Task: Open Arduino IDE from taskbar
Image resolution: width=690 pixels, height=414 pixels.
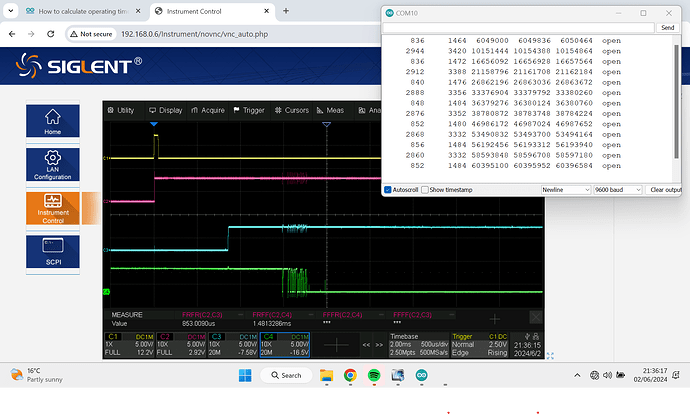Action: [x=422, y=375]
